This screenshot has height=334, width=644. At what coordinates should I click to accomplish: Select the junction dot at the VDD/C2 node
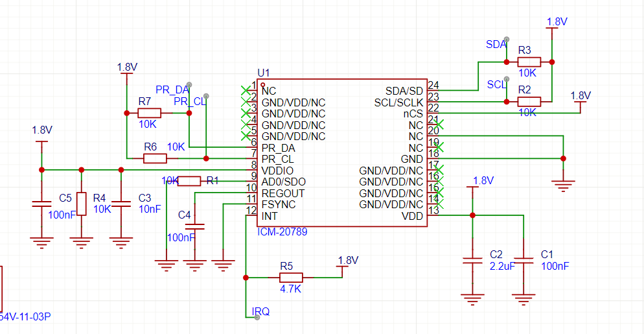[x=472, y=215]
